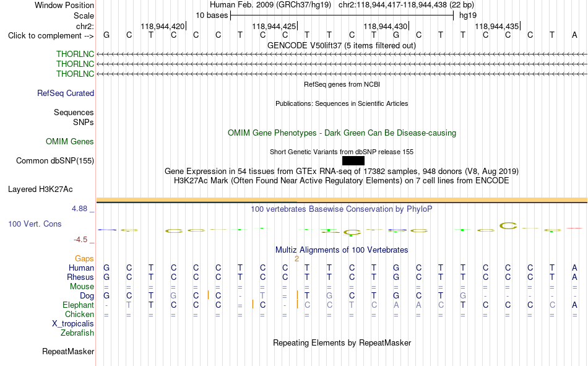Click final 'A' in the complement base row

click(x=574, y=35)
